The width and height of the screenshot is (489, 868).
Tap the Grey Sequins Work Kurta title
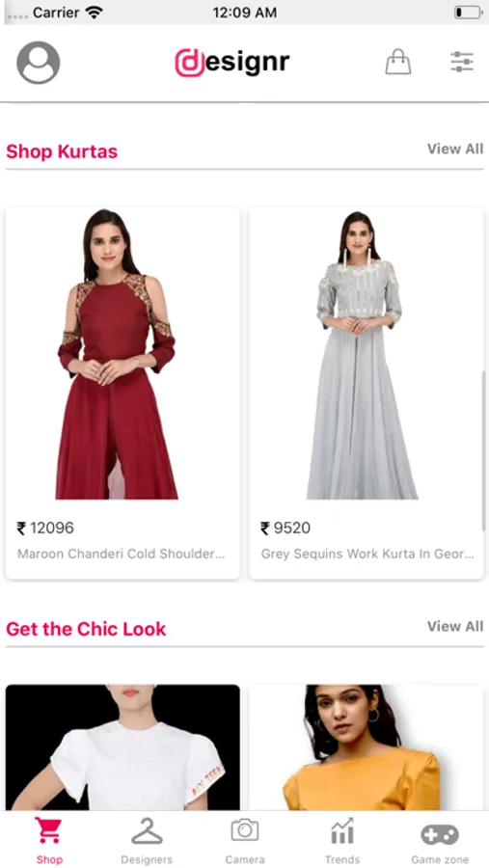[367, 555]
